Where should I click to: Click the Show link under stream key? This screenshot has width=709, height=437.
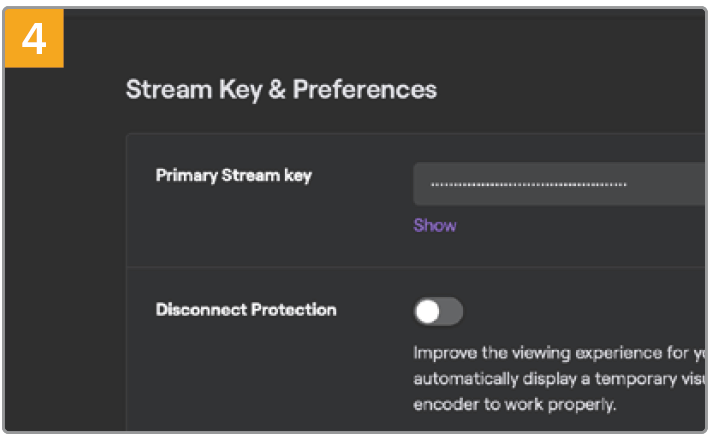[x=435, y=226]
